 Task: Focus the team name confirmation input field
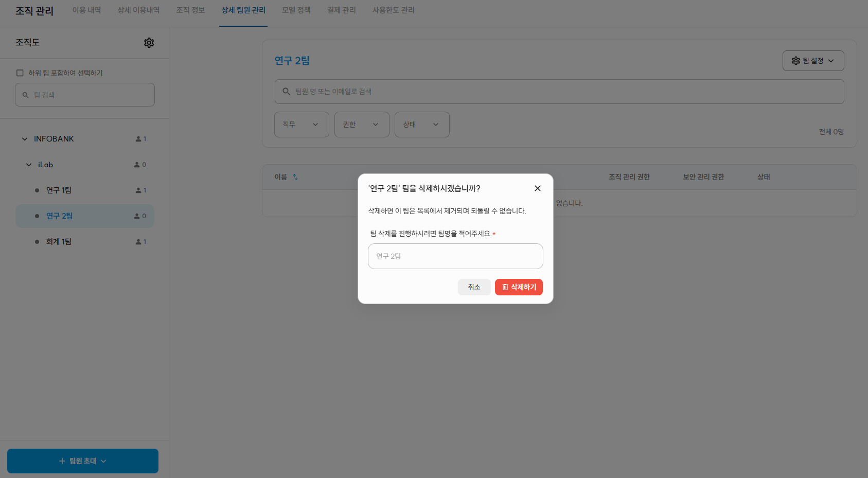tap(455, 256)
